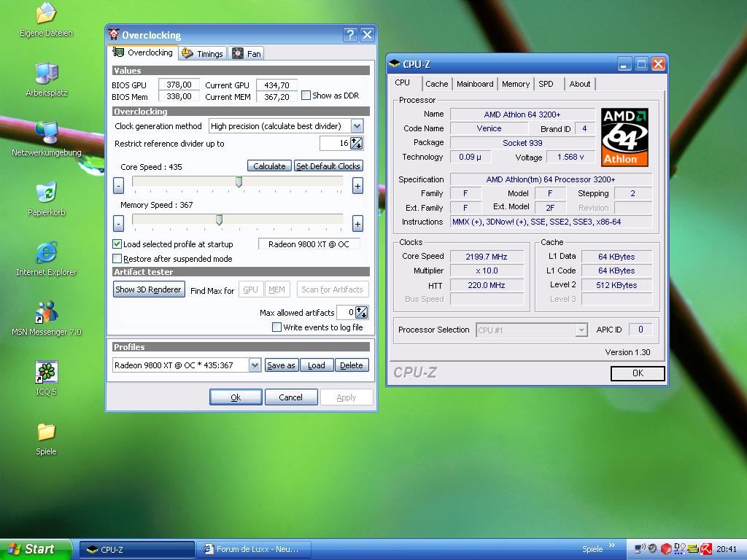Click Radeon 9800 XT @ OC profile field
The height and width of the screenshot is (560, 747).
coord(309,244)
